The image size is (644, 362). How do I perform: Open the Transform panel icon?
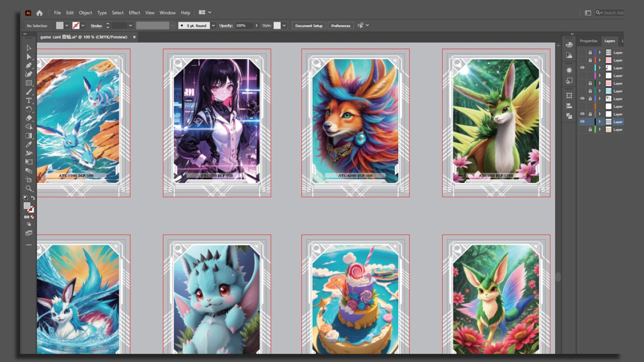(x=569, y=96)
